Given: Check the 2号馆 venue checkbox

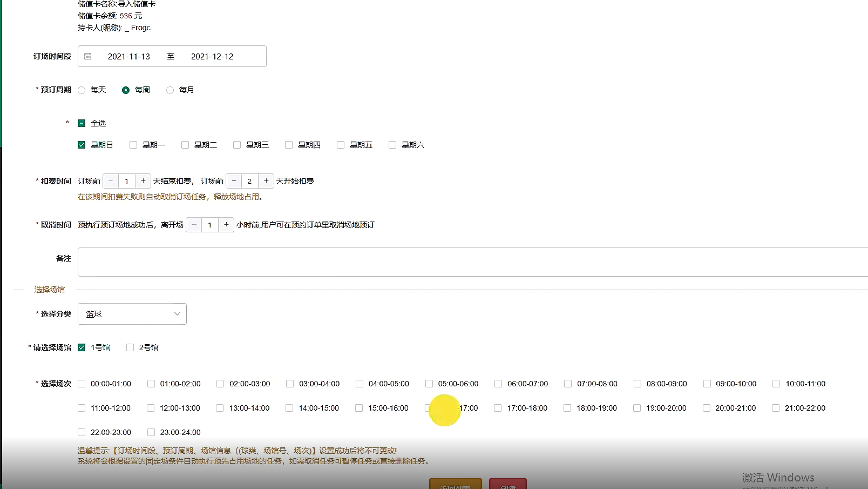Looking at the screenshot, I should (130, 347).
